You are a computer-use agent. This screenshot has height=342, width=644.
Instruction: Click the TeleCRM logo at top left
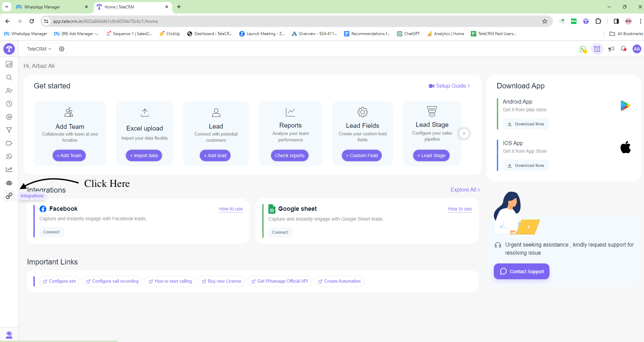(x=9, y=49)
